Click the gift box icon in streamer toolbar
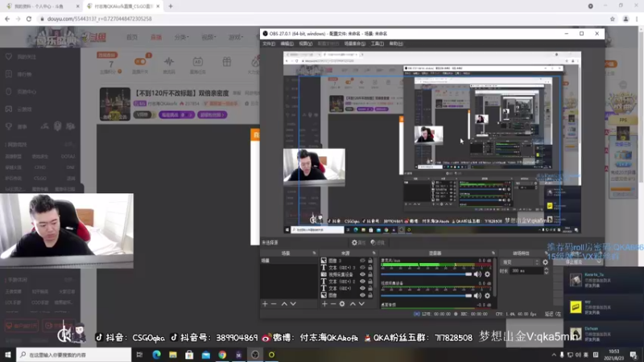This screenshot has width=644, height=362. pos(227,62)
